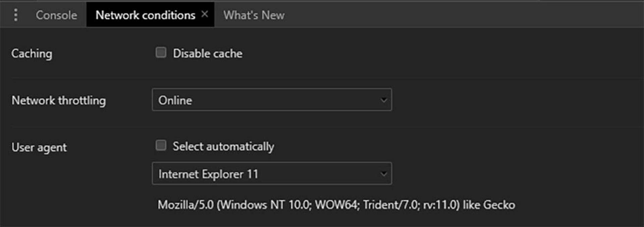The image size is (644, 227).
Task: Click the chevron on the Network throttling dropdown
Action: coord(383,99)
